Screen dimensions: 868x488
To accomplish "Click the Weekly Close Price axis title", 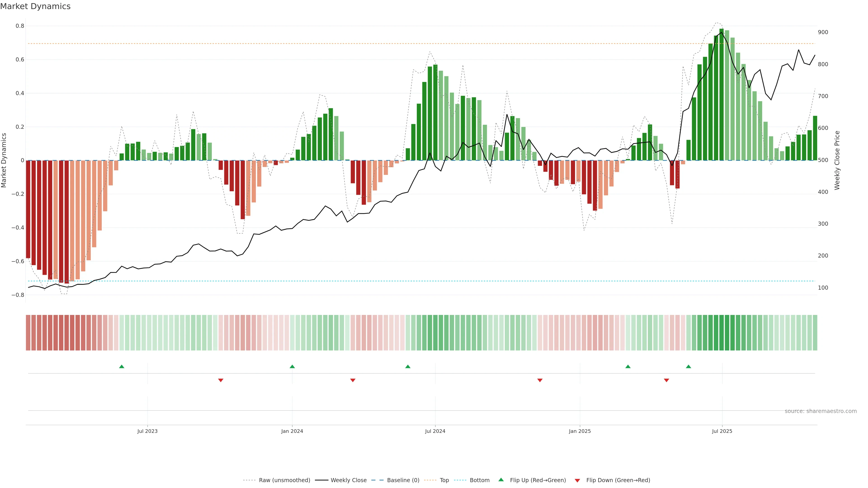I will 837,160.
